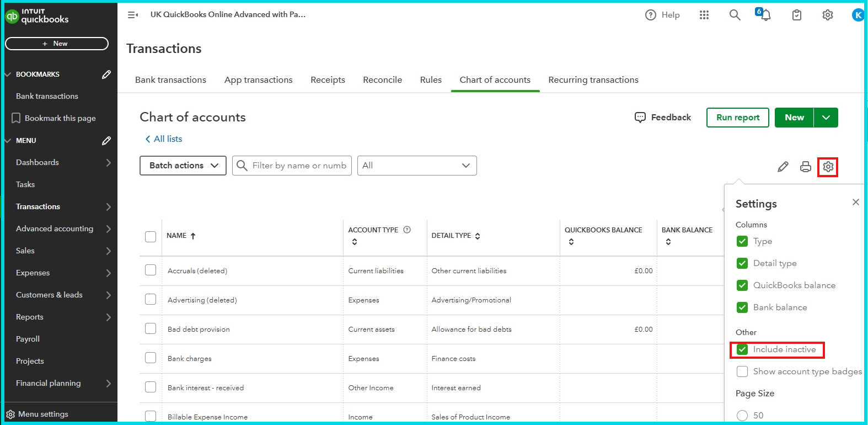Uncheck Include inactive
Viewport: 868px width, 425px height.
(x=742, y=349)
